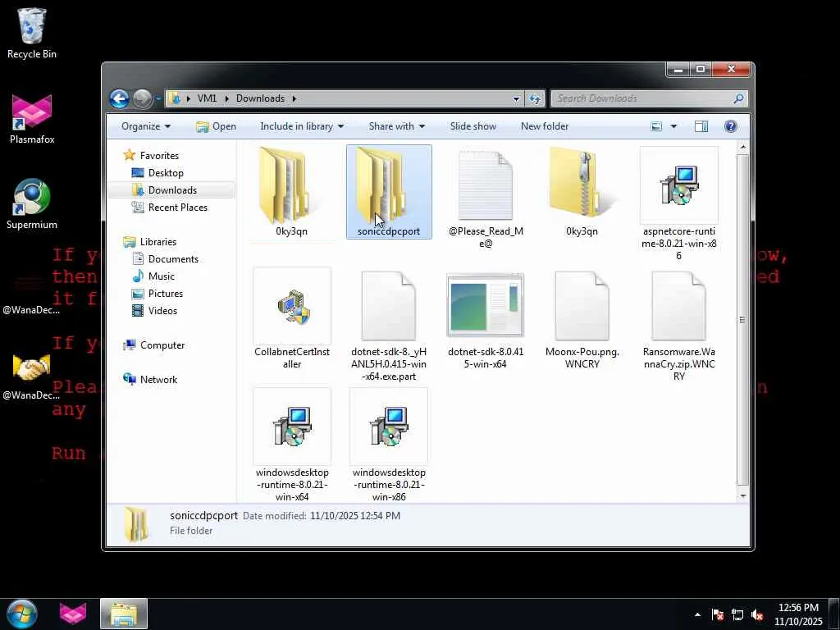
Task: Select the zipped 0ky3qn archive
Action: pos(582,192)
